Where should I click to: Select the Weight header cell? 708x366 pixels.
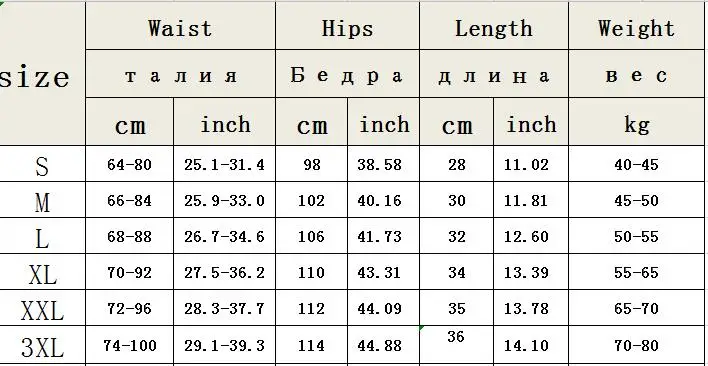pyautogui.click(x=636, y=26)
